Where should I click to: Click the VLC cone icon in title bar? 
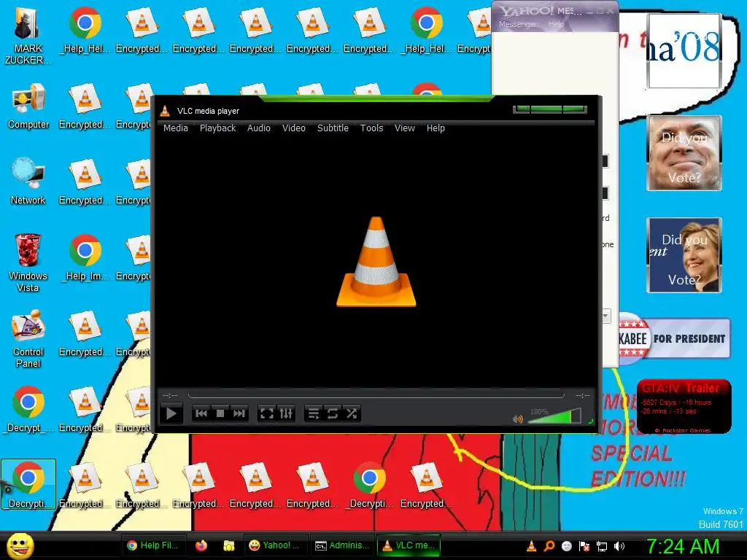pyautogui.click(x=166, y=111)
